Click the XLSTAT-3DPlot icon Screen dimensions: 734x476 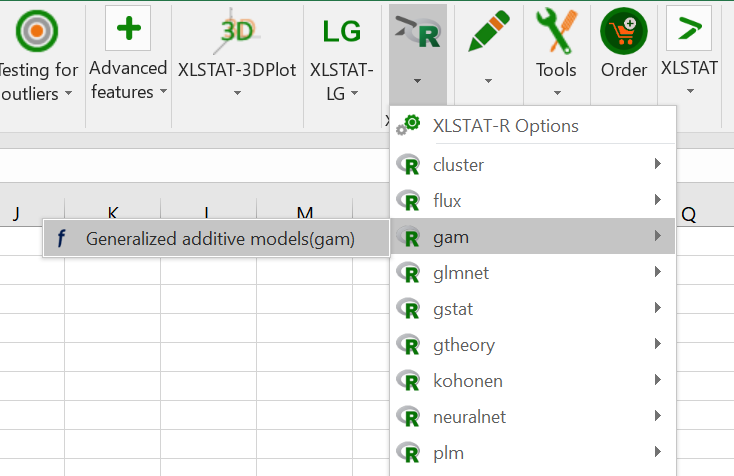pos(238,31)
